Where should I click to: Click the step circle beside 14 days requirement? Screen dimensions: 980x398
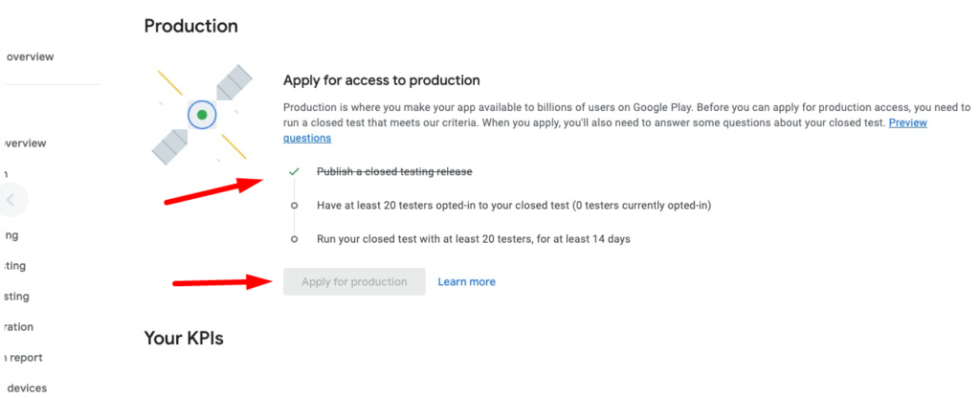(294, 239)
